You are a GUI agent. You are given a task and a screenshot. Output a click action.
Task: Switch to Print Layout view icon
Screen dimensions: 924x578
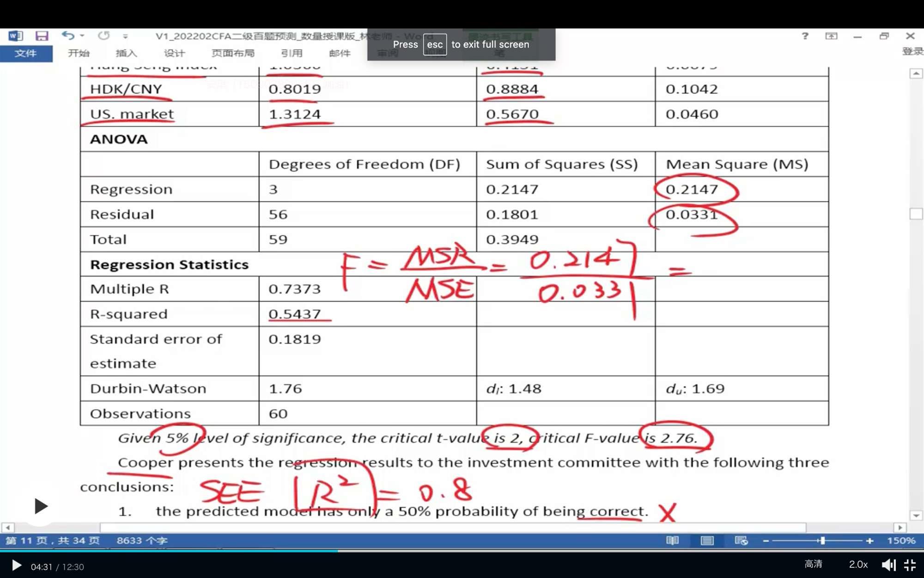tap(707, 541)
